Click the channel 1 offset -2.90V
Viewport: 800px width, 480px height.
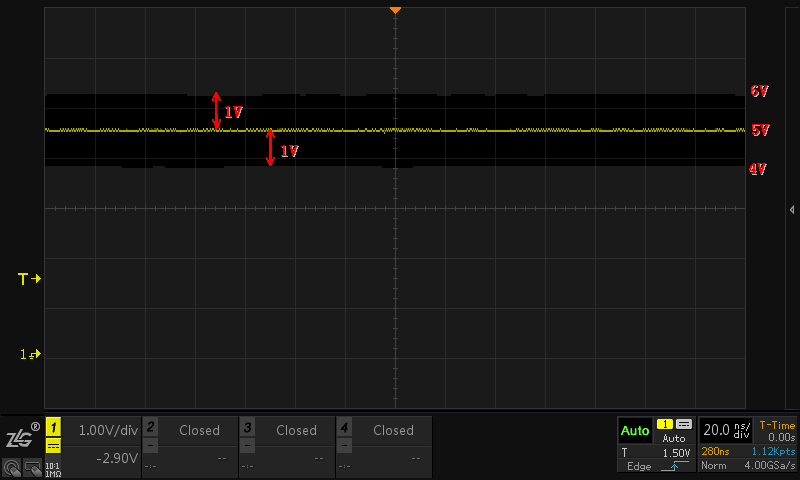117,458
